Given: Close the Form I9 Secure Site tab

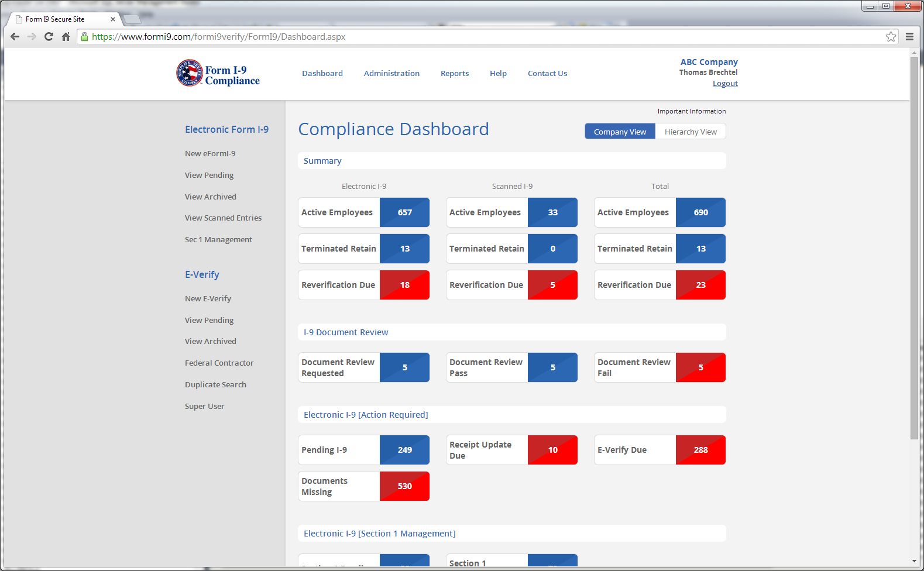Looking at the screenshot, I should tap(113, 19).
